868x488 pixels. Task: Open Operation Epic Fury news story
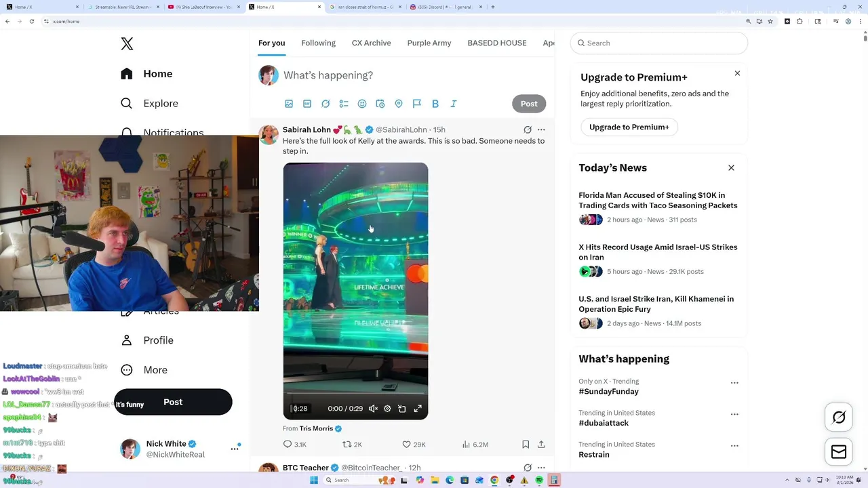(x=658, y=310)
